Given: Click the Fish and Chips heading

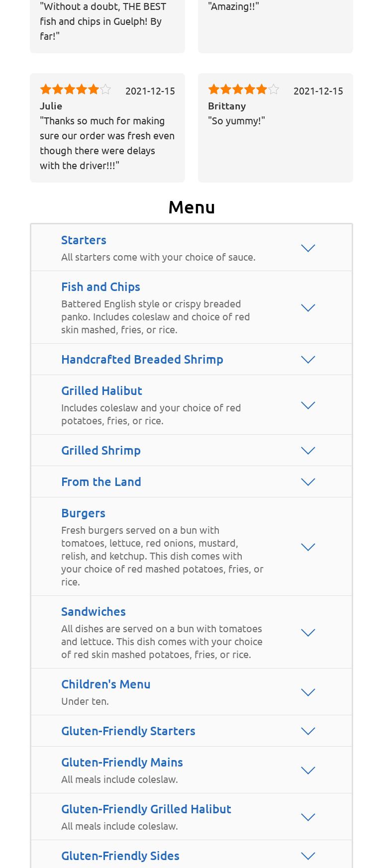Looking at the screenshot, I should [x=100, y=287].
